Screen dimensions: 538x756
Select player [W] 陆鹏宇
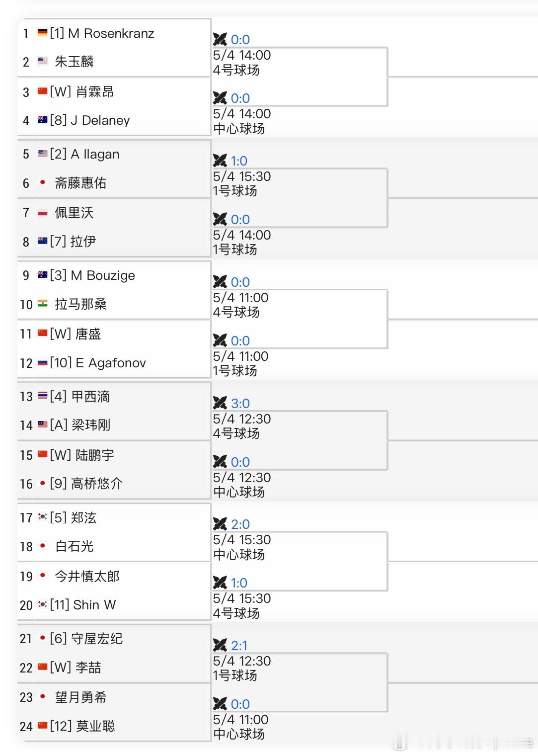click(82, 455)
